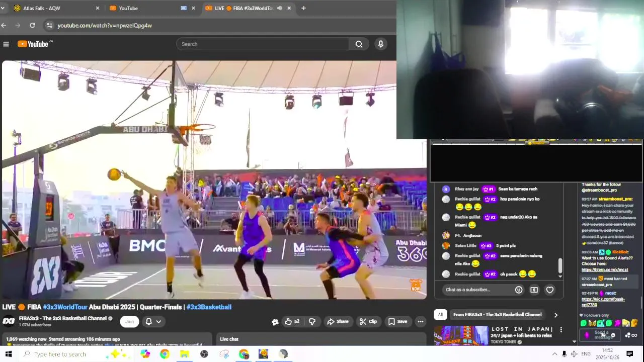Open the FIBA3x3 channel avatar
The image size is (644, 362).
click(x=9, y=321)
